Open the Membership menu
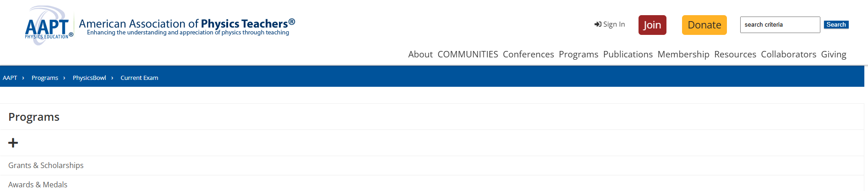 (683, 54)
